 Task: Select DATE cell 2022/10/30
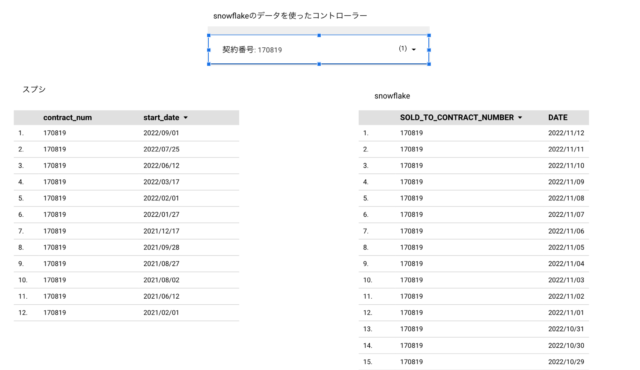(x=566, y=346)
